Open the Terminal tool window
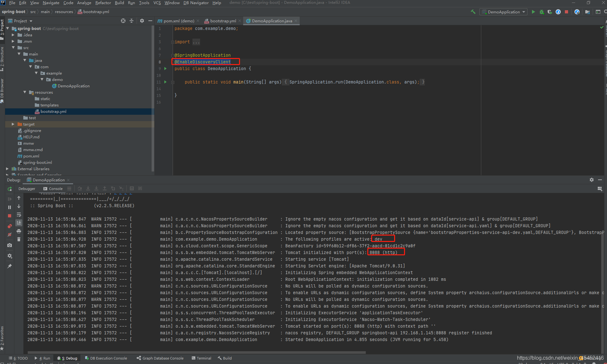This screenshot has width=607, height=364. pyautogui.click(x=201, y=358)
